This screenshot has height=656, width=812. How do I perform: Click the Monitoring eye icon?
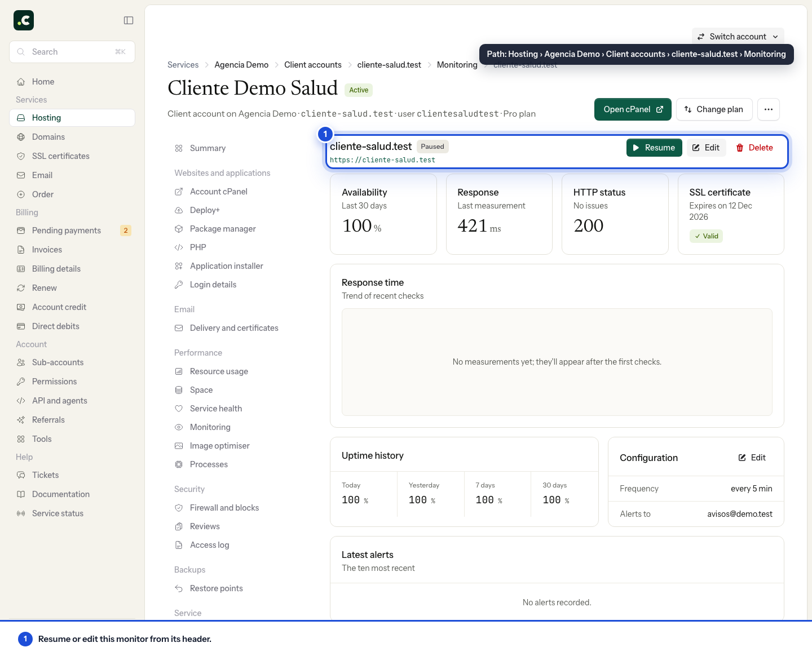[179, 427]
